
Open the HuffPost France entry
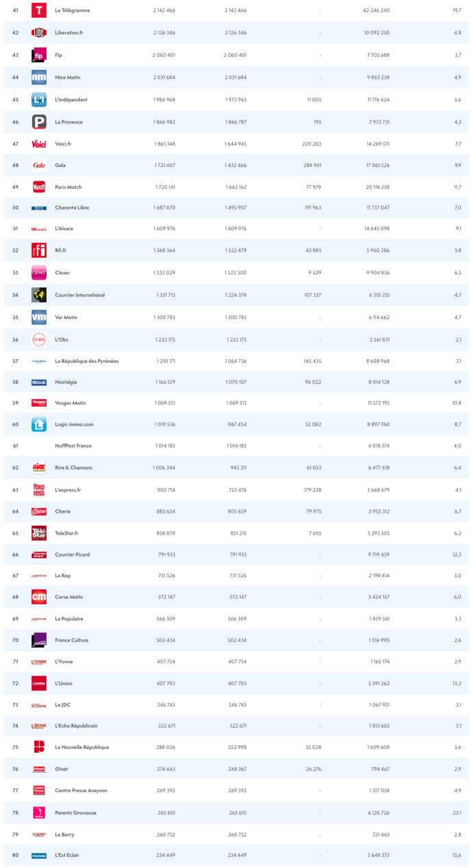tap(73, 446)
